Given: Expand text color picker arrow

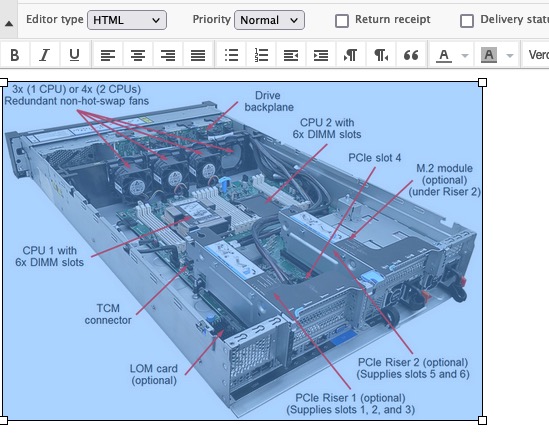Looking at the screenshot, I should pyautogui.click(x=465, y=55).
